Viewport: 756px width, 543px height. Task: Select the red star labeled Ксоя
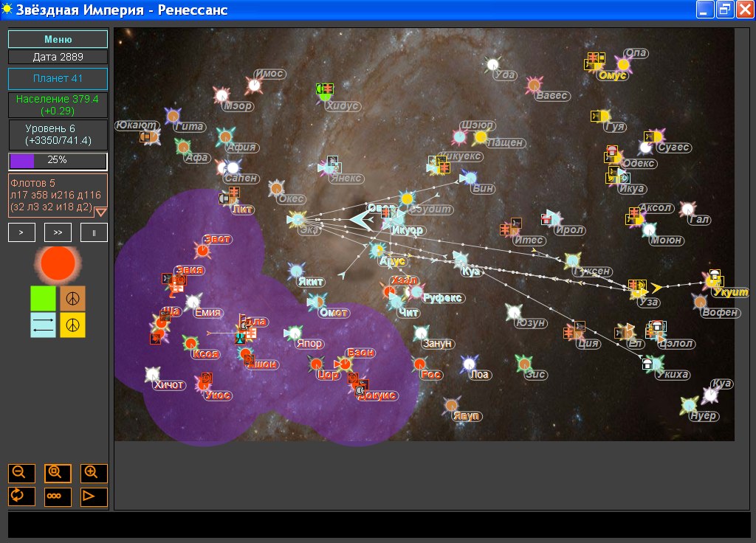pyautogui.click(x=191, y=344)
